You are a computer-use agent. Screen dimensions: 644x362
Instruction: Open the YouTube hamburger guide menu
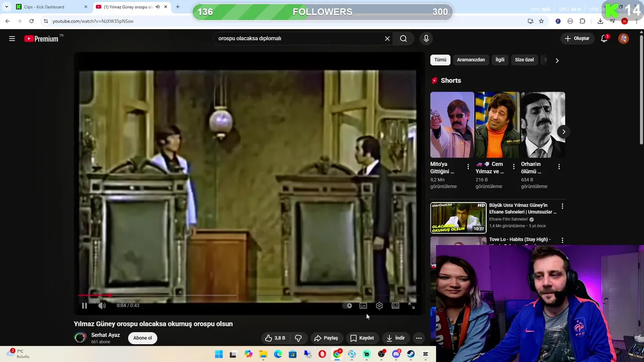(x=12, y=39)
